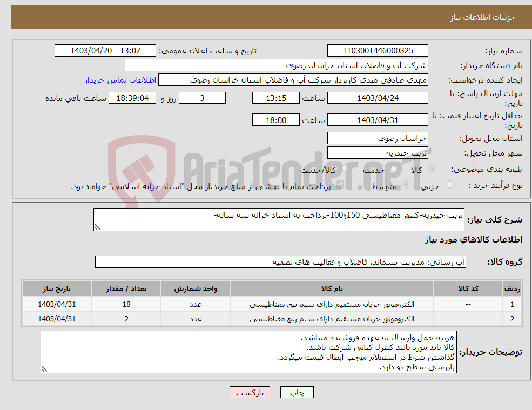Click row 1 product name cell

pyautogui.click(x=332, y=304)
